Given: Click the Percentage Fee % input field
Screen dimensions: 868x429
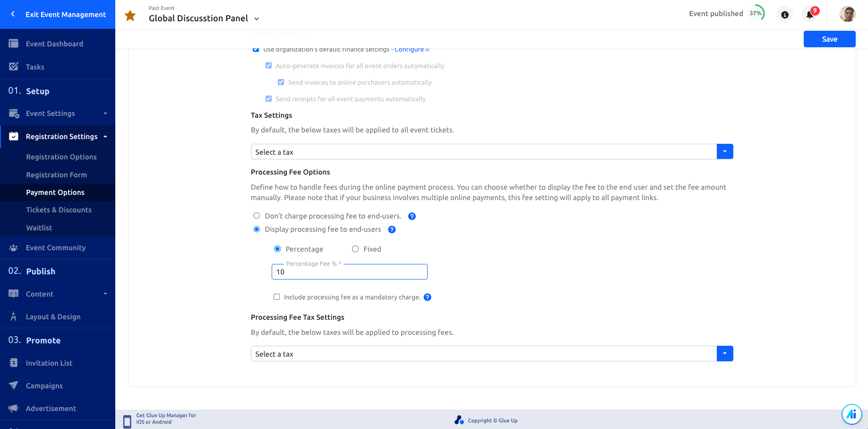Looking at the screenshot, I should click(x=350, y=271).
